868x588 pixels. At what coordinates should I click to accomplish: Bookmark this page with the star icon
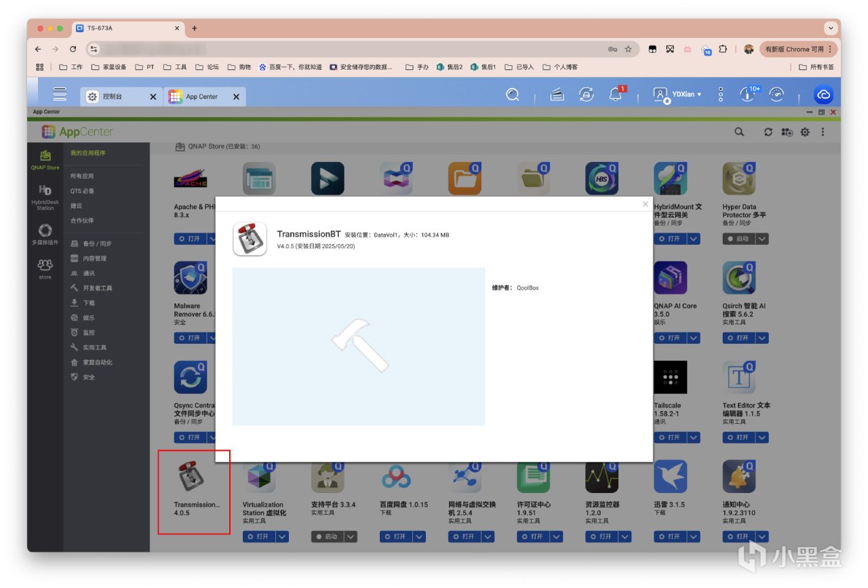click(x=629, y=49)
